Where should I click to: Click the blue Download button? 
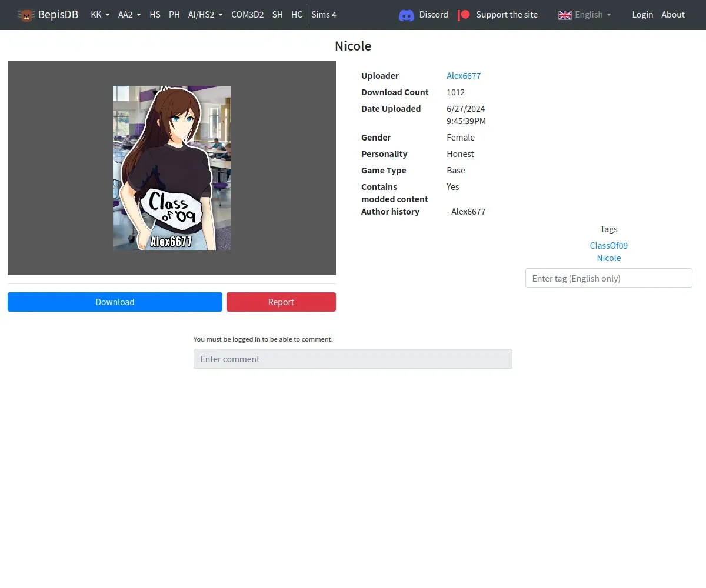tap(115, 302)
